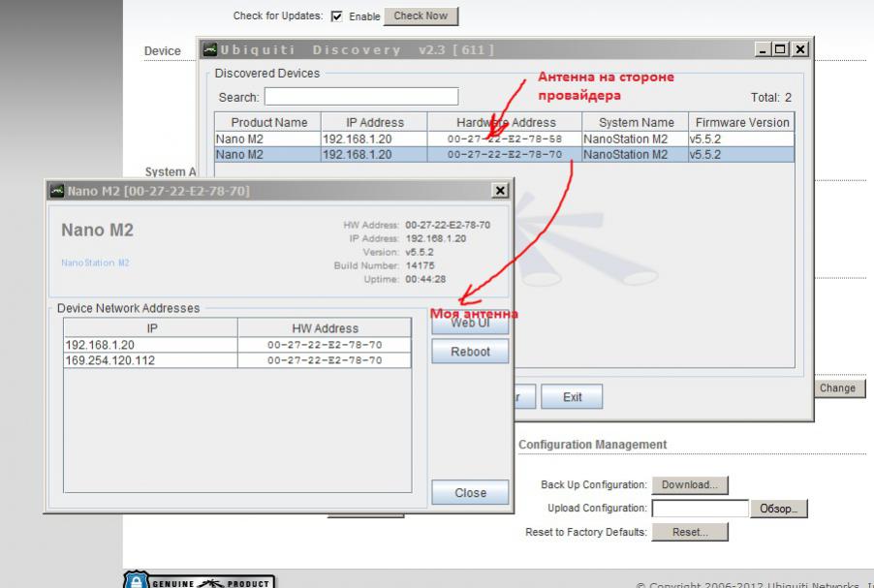Click the blue NanoStation M2 link text

coord(95,263)
